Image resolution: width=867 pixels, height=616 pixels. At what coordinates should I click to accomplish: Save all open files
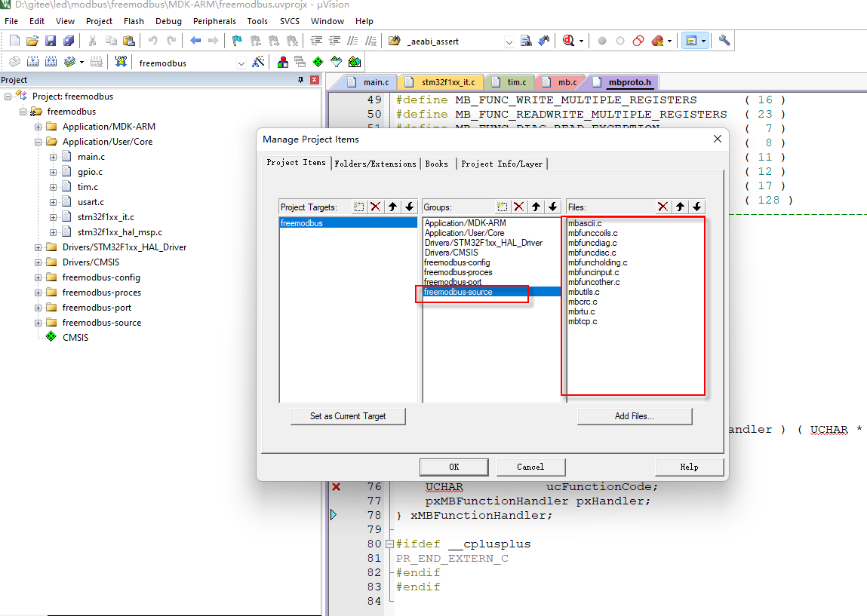click(x=67, y=41)
